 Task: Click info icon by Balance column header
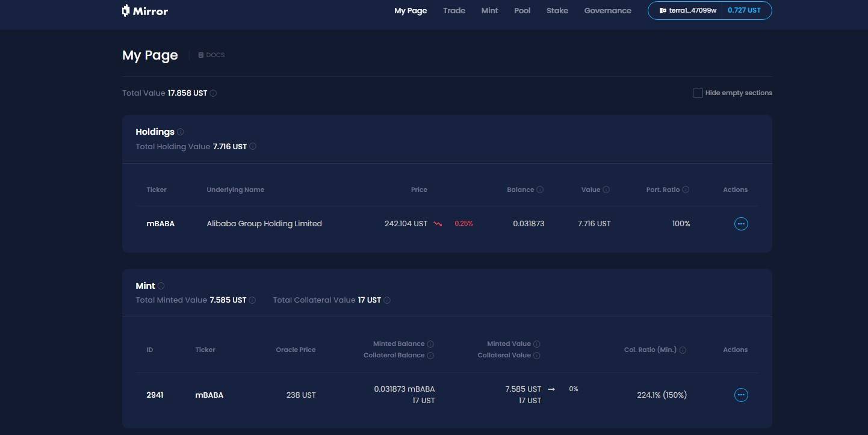540,190
